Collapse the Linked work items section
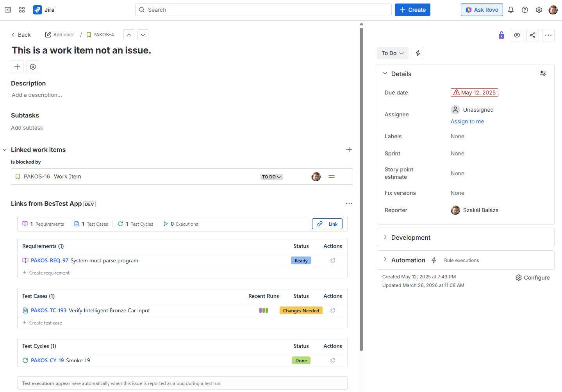The image size is (562, 392). click(x=5, y=150)
